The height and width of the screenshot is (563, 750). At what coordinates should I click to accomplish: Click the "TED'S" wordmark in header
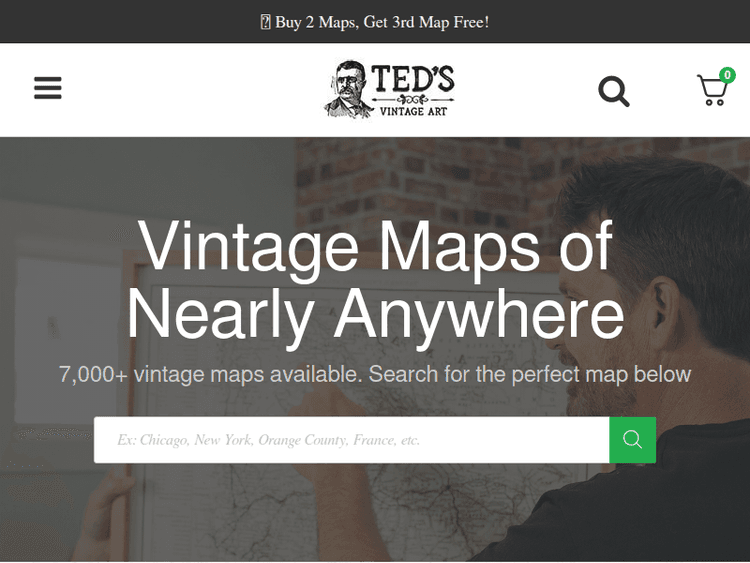click(413, 78)
